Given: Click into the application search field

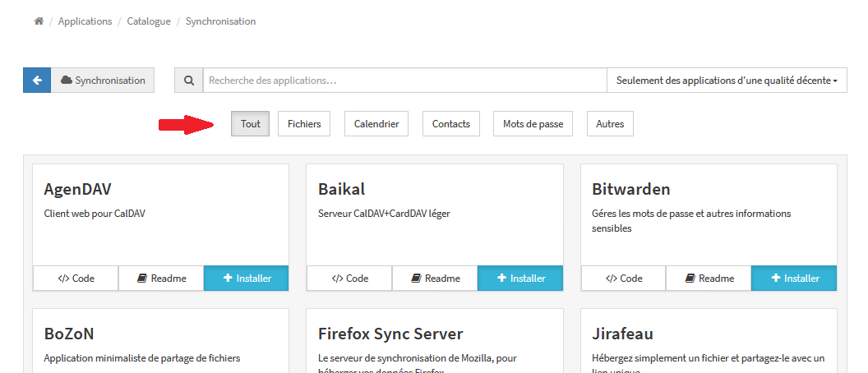Looking at the screenshot, I should coord(404,81).
